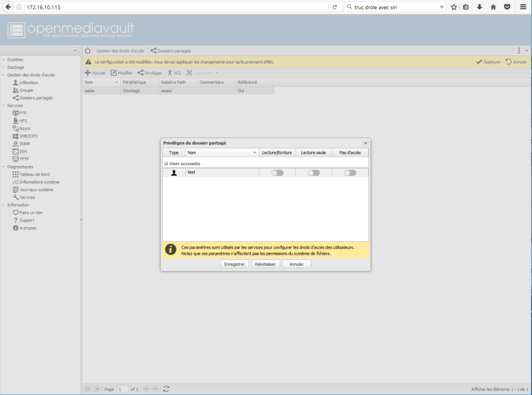532x395 pixels.
Task: Click Appliquer to apply configuration changes
Action: click(x=488, y=61)
